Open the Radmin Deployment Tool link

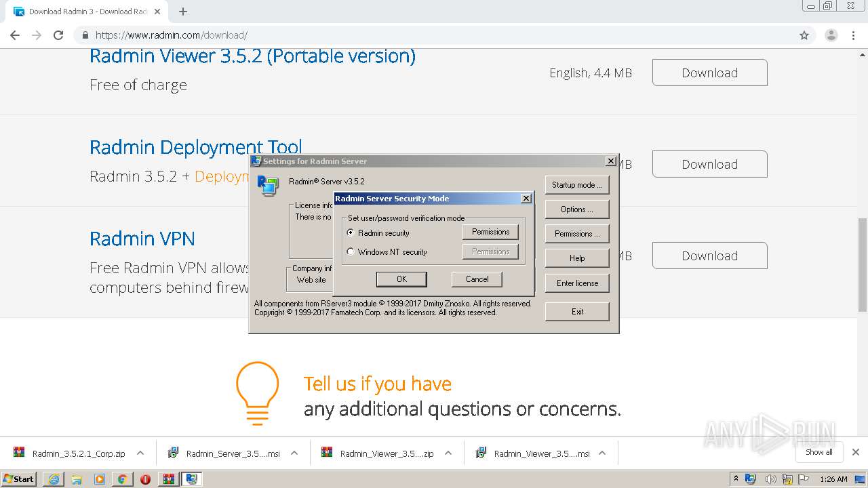196,147
